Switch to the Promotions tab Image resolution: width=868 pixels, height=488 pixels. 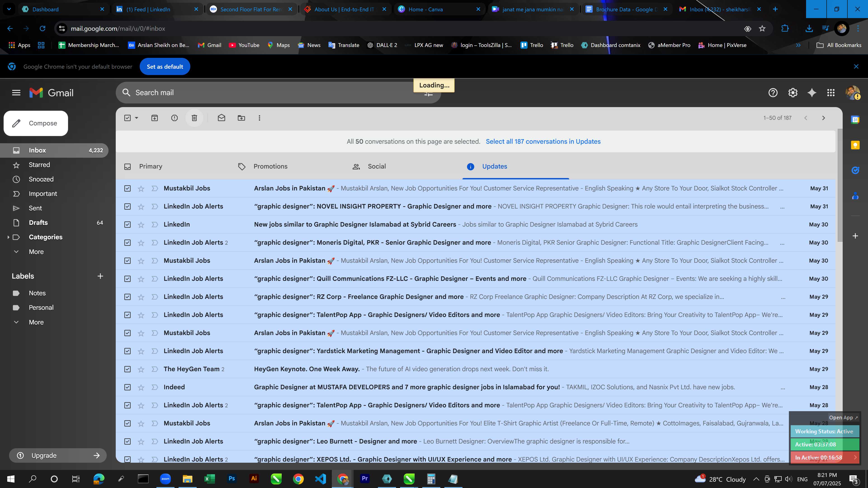coord(270,166)
